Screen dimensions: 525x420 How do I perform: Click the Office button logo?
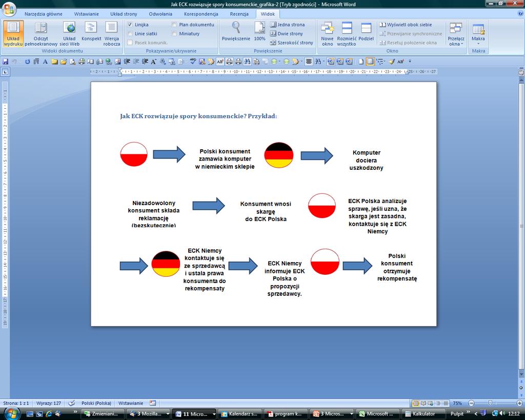[9, 9]
